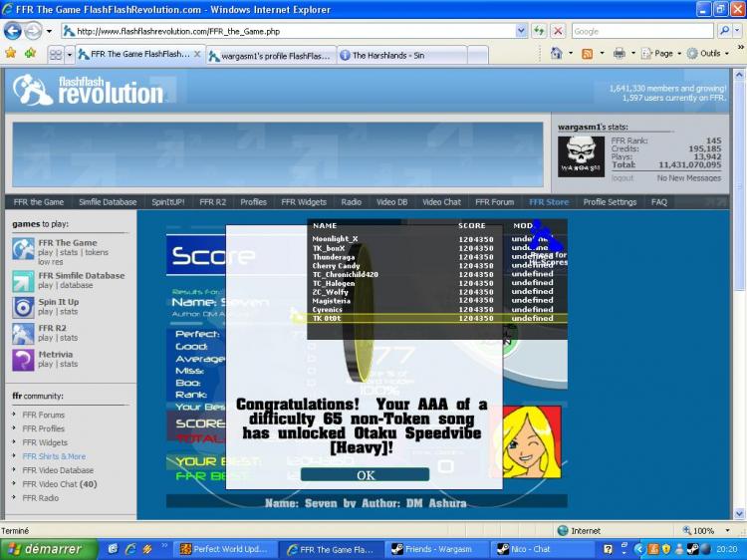
Task: Click into the Google search box
Action: 642,31
